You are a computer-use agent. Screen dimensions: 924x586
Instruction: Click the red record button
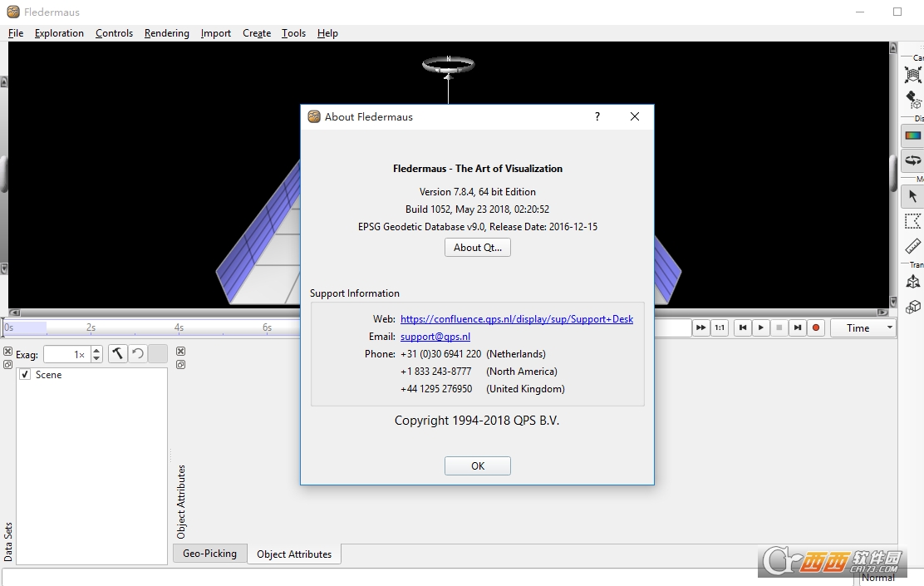(816, 327)
